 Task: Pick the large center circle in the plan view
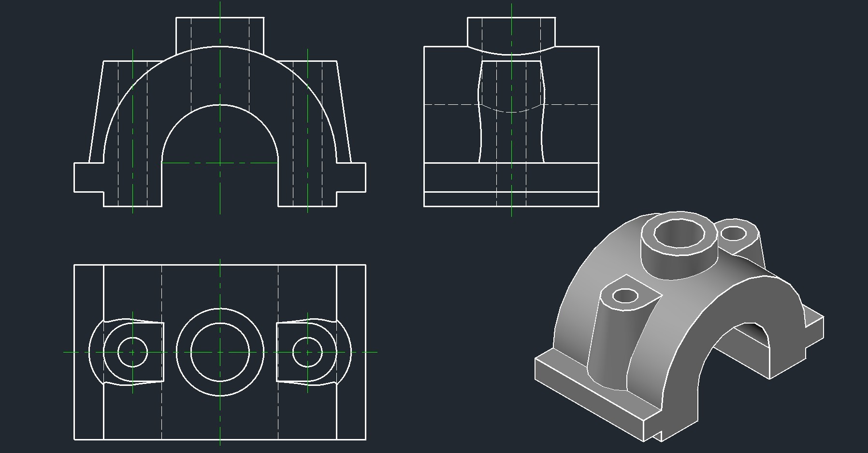tap(220, 352)
